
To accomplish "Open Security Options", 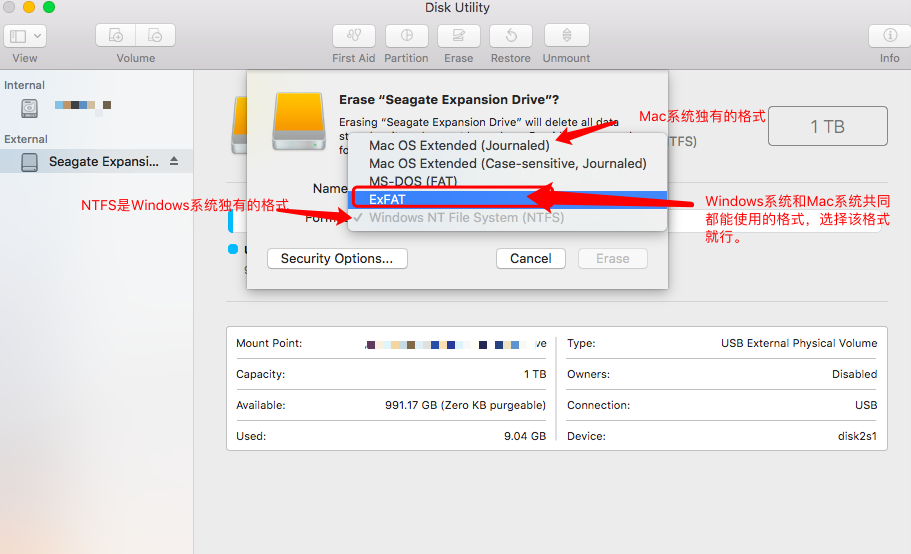I will tap(337, 258).
